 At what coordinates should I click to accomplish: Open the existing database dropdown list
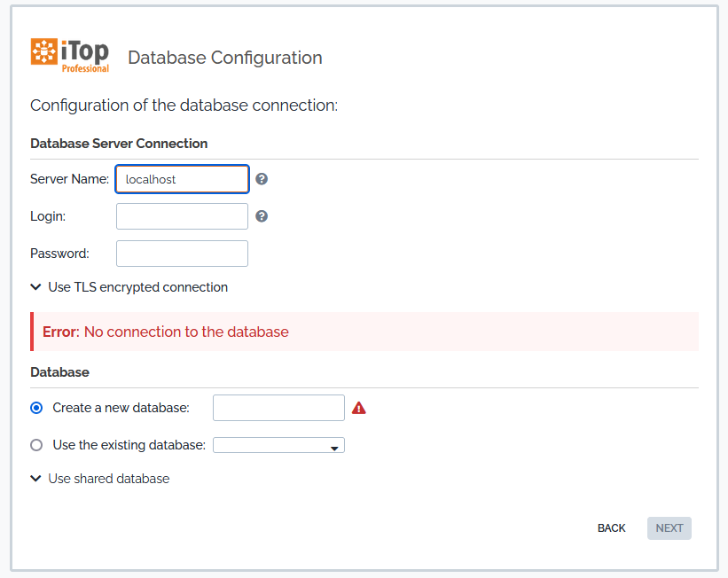coord(278,446)
